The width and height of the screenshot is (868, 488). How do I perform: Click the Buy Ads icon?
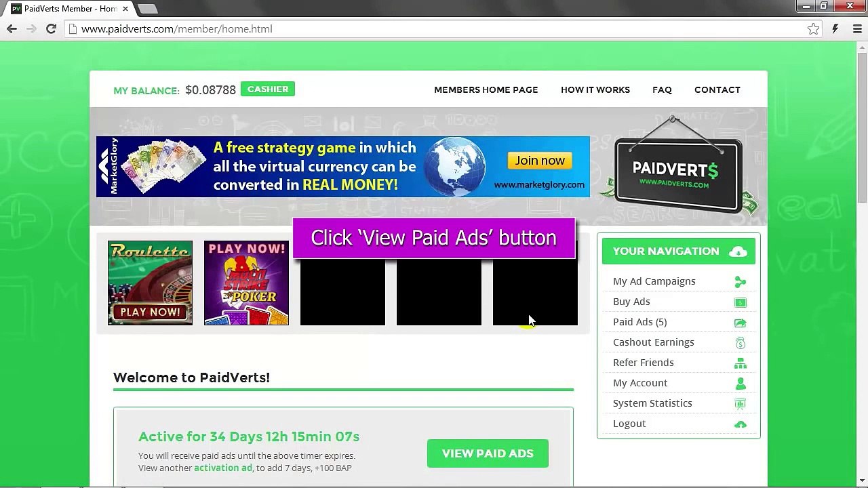tap(741, 302)
